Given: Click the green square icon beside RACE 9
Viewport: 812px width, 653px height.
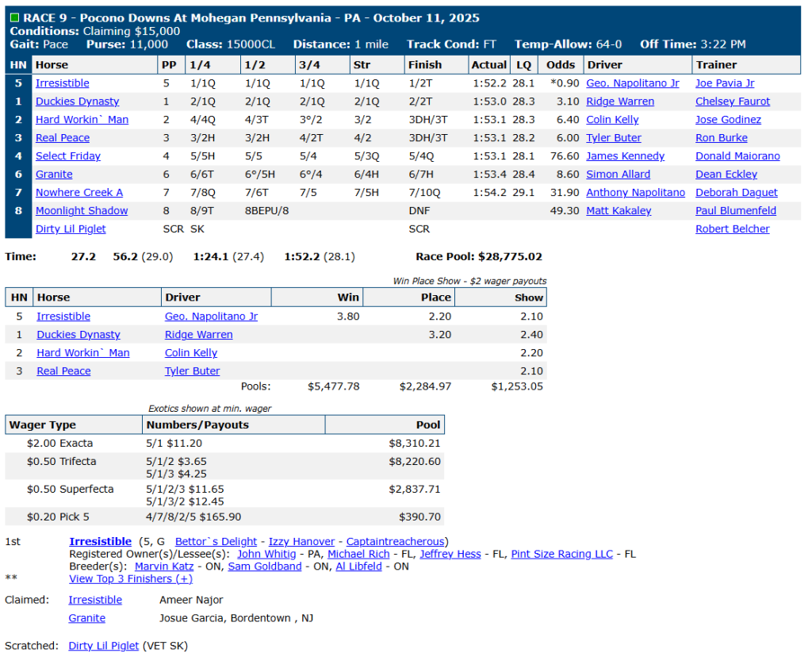Looking at the screenshot, I should coord(15,17).
